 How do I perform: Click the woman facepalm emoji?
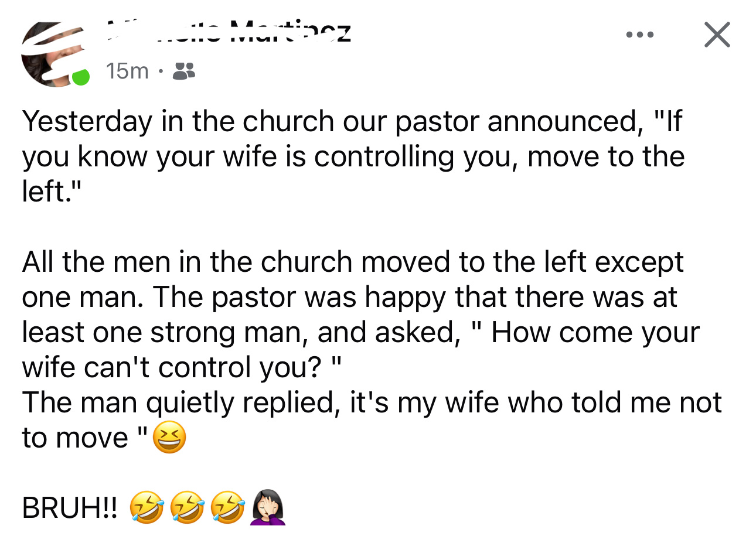click(x=268, y=507)
